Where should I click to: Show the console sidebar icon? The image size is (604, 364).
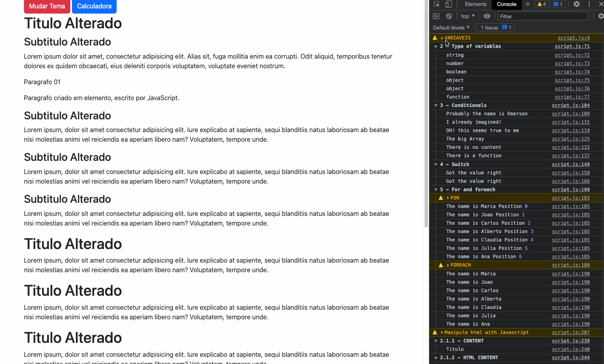coord(436,16)
